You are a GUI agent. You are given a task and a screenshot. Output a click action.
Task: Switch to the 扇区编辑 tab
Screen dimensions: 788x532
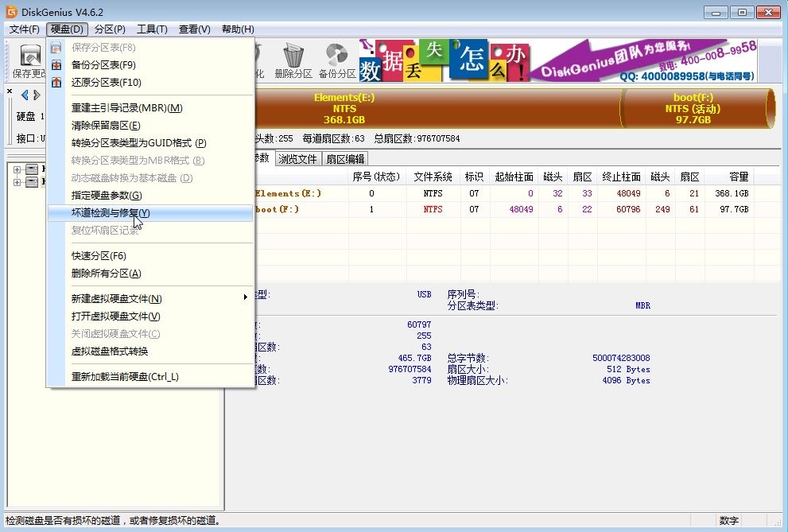(344, 157)
